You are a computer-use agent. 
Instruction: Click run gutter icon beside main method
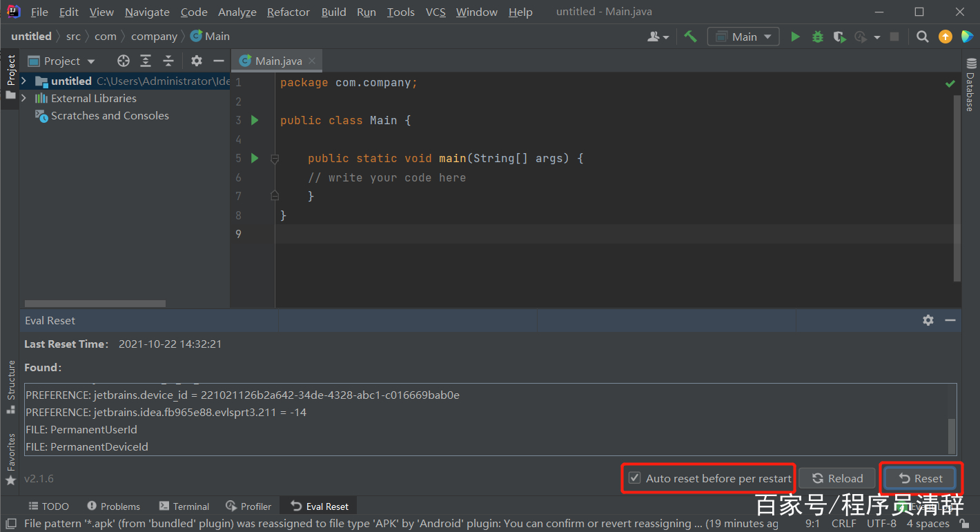(255, 158)
